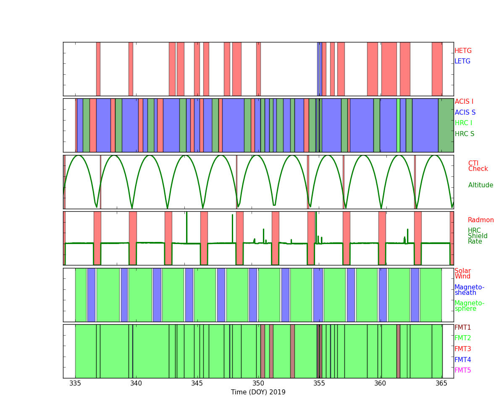Select the ACIS I legend label
The width and height of the screenshot is (504, 420).
[x=464, y=102]
